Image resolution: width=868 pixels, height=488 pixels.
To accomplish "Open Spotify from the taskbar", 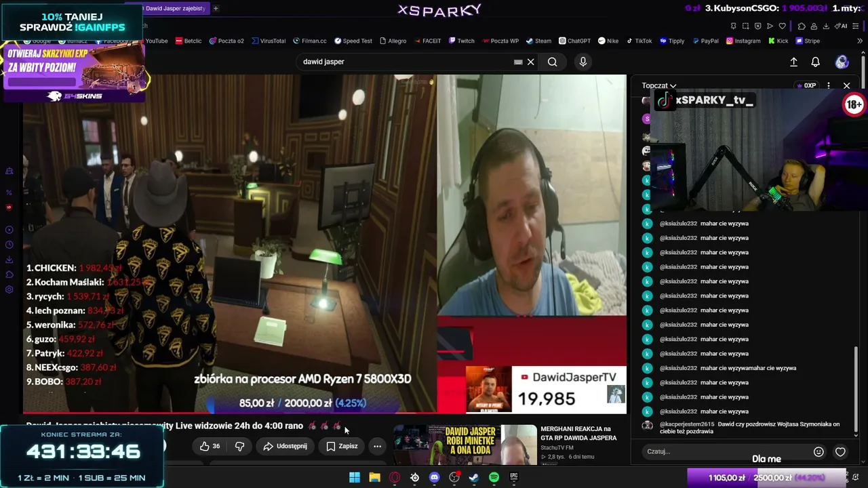I will click(x=494, y=477).
